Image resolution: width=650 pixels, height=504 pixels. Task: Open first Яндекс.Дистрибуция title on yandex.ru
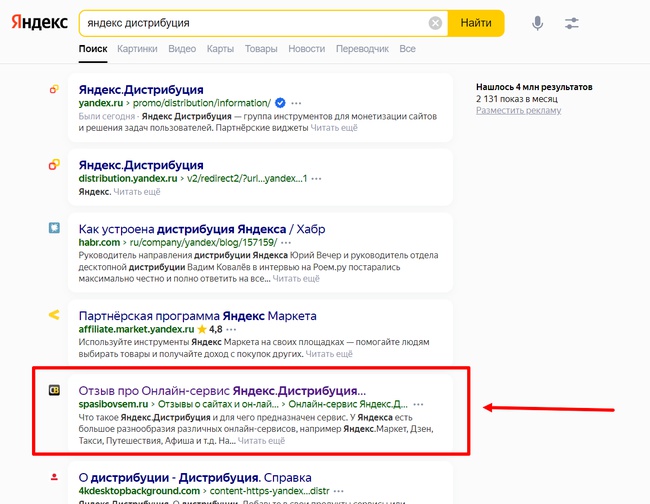pyautogui.click(x=141, y=90)
